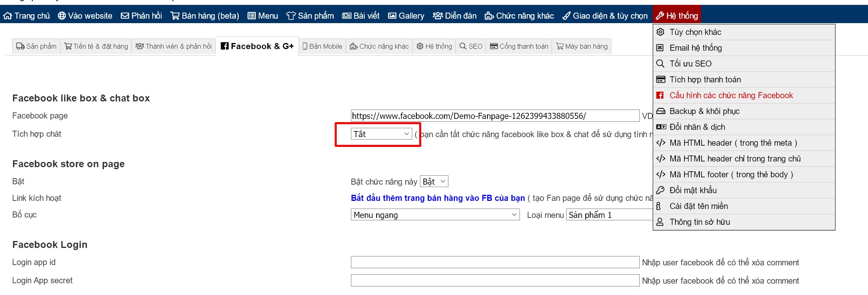
Task: Open the Loại menu dropdown showing Sản phẩm 1
Action: pyautogui.click(x=609, y=215)
